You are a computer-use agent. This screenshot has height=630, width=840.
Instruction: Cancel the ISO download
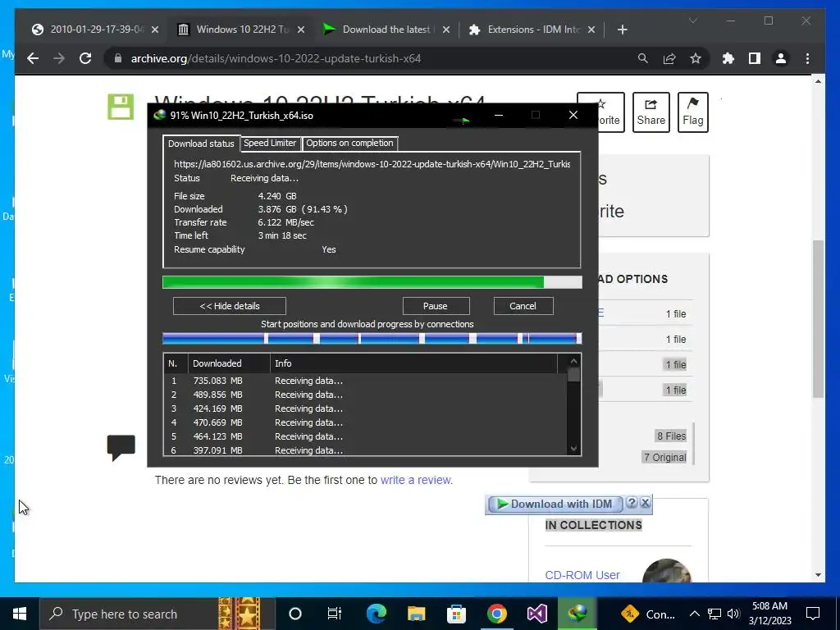(x=523, y=306)
